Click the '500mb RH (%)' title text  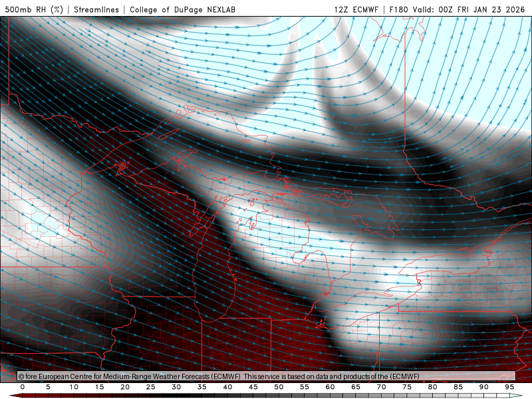34,9
